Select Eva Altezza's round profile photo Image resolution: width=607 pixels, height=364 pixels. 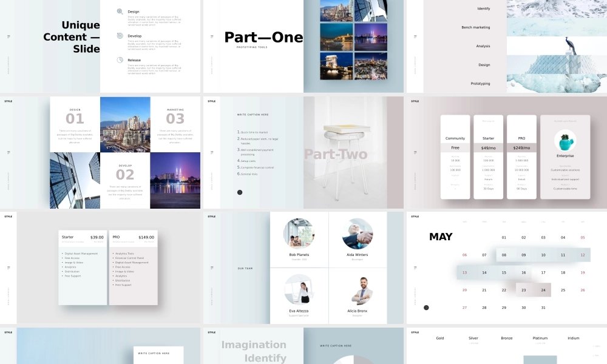click(299, 290)
